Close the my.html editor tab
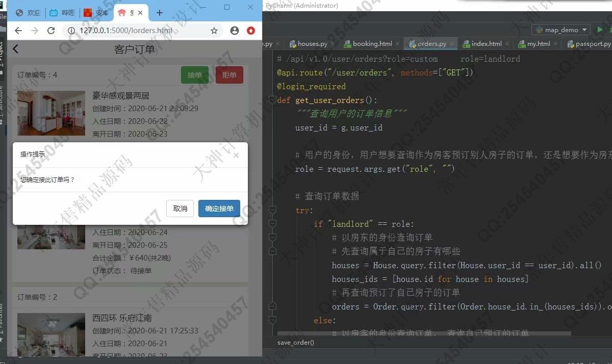 click(x=556, y=44)
